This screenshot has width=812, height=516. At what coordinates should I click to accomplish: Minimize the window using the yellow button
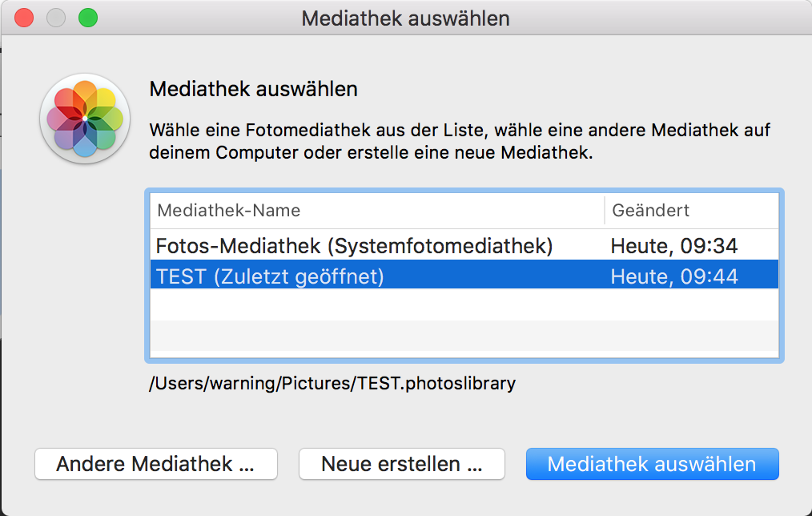tap(56, 18)
